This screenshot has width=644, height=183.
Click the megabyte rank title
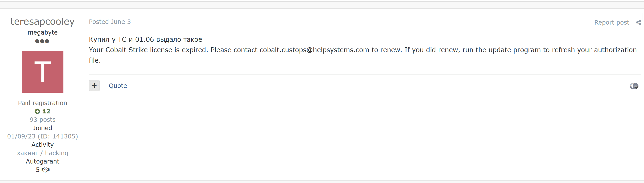[43, 32]
